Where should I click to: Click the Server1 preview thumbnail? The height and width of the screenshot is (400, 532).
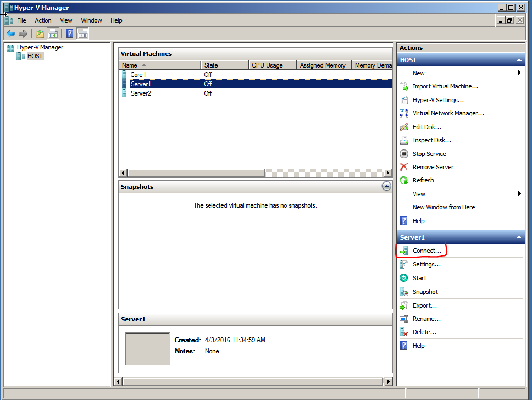[148, 349]
